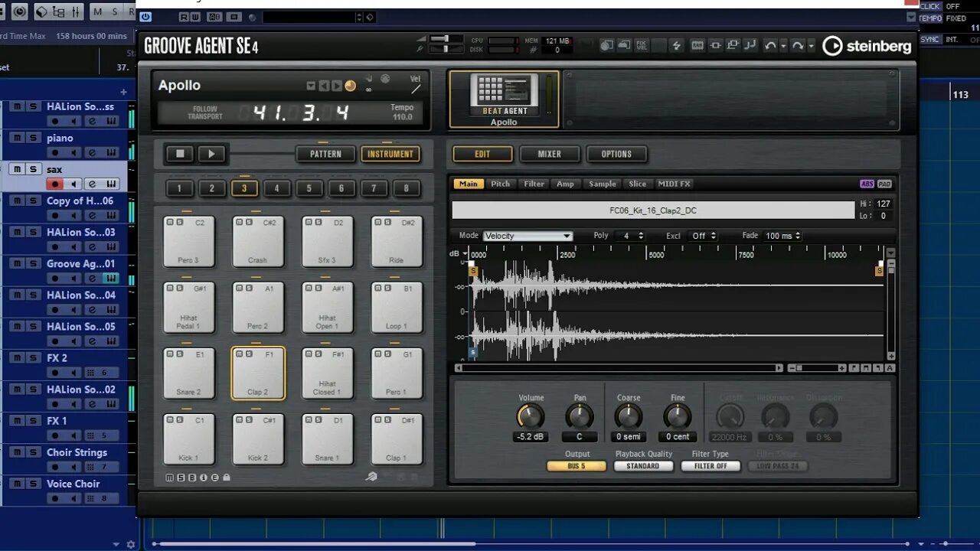
Task: Click the play button in Groove Agent
Action: pyautogui.click(x=211, y=154)
